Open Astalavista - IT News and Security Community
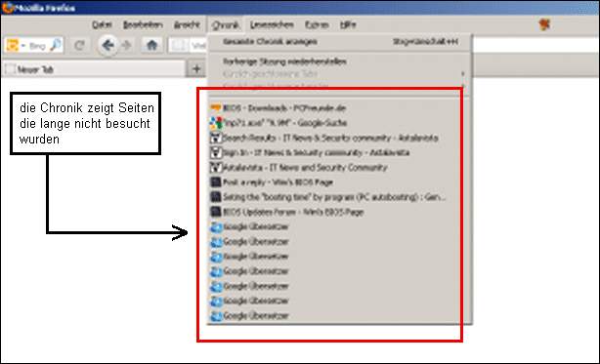The image size is (600, 364). pyautogui.click(x=339, y=167)
